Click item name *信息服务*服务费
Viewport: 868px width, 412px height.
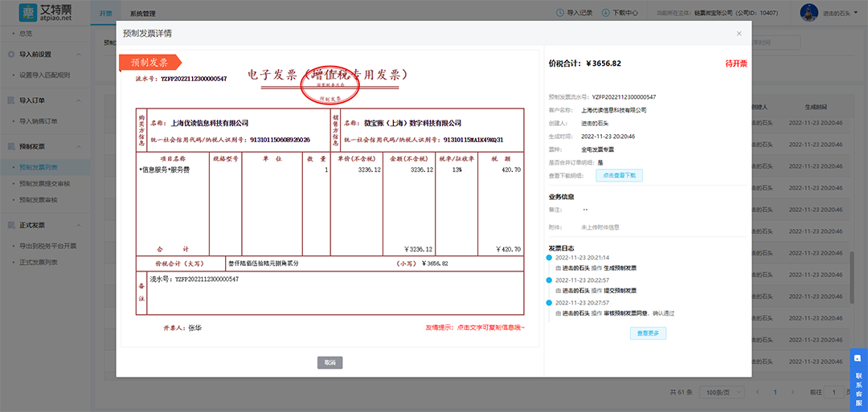coord(166,170)
